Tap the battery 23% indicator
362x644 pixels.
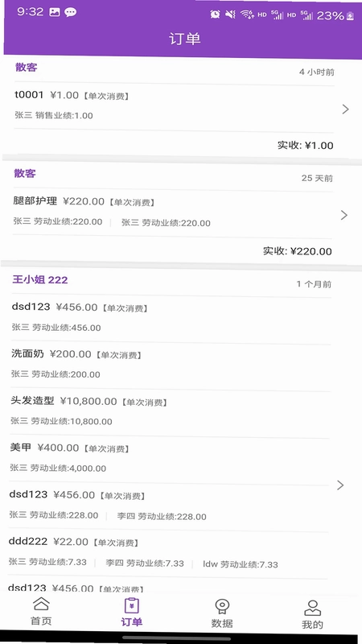click(x=335, y=15)
